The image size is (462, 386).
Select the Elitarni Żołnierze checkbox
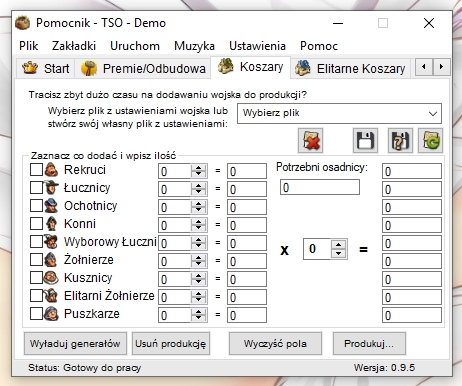pos(36,295)
